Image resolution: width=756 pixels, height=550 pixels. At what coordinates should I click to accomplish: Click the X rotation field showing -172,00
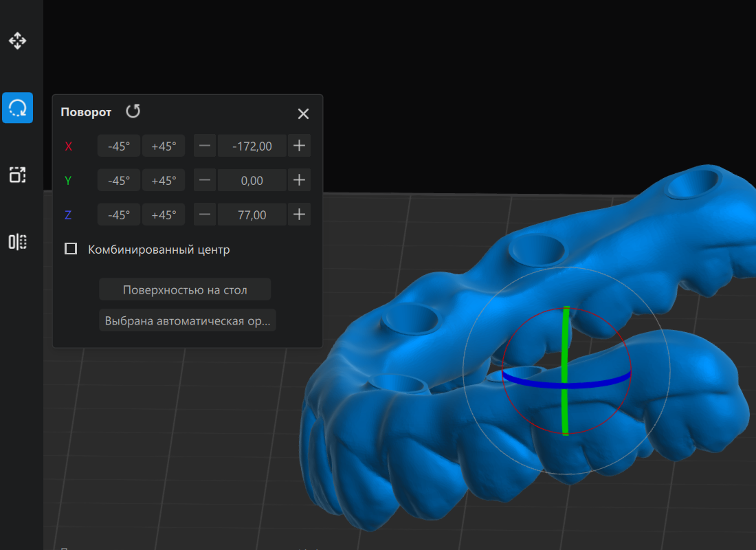point(252,146)
